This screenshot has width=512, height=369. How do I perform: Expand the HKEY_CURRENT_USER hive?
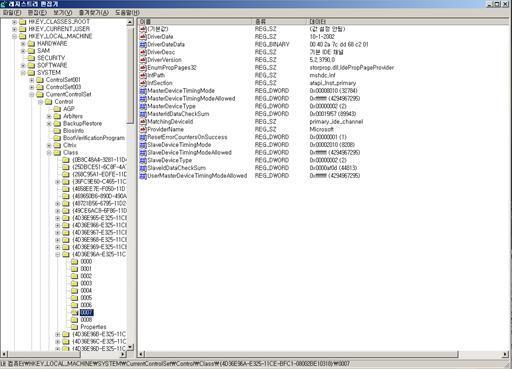click(x=14, y=29)
